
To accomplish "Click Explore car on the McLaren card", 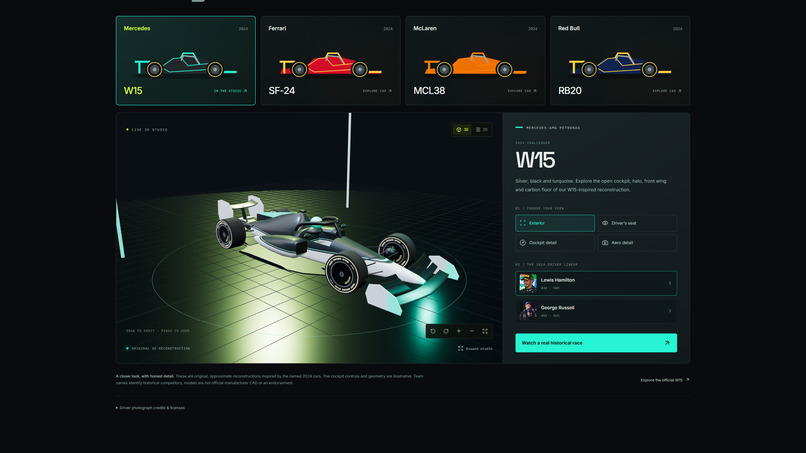I will pos(522,91).
